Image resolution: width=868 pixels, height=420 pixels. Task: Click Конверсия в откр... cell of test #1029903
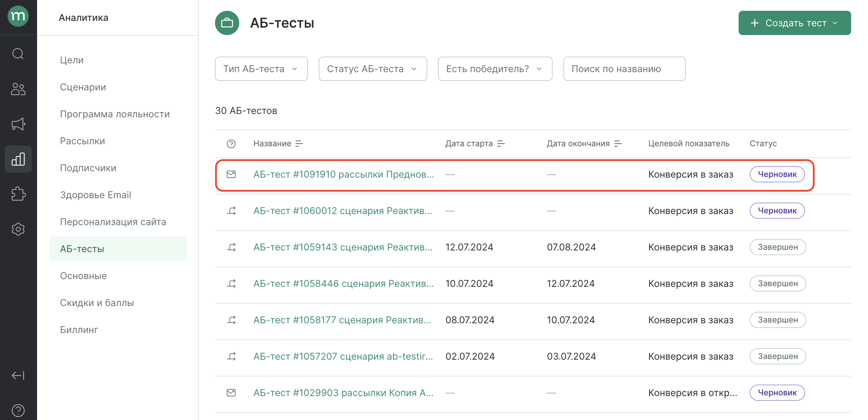click(693, 393)
